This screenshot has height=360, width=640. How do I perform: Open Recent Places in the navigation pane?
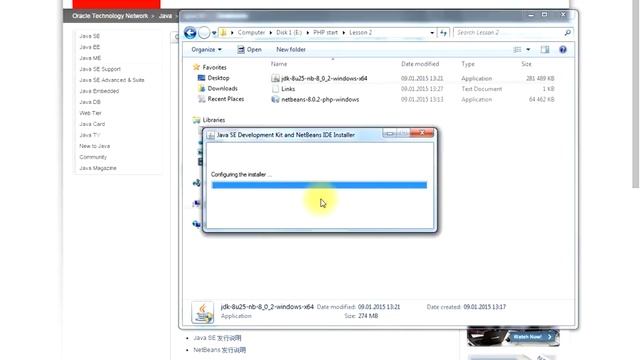point(226,99)
